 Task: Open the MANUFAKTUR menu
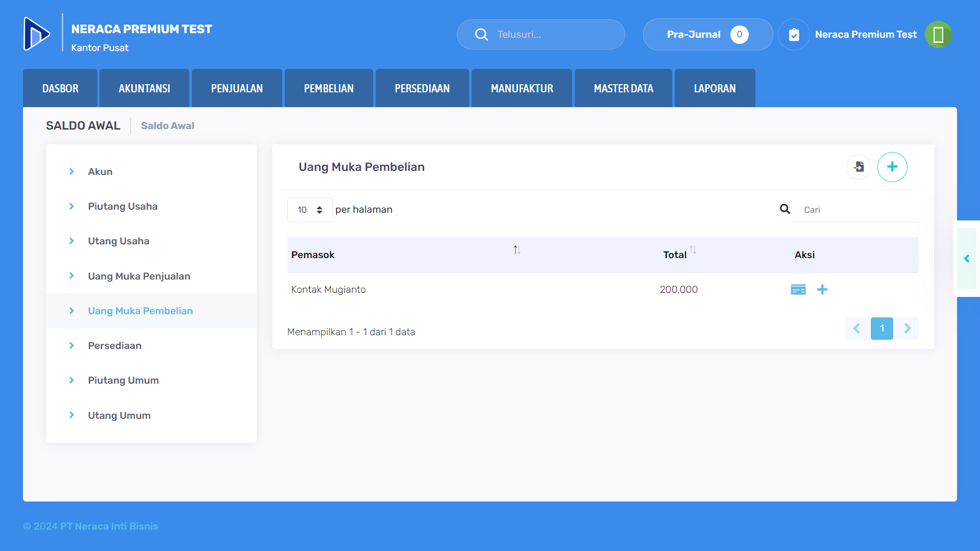pyautogui.click(x=522, y=88)
